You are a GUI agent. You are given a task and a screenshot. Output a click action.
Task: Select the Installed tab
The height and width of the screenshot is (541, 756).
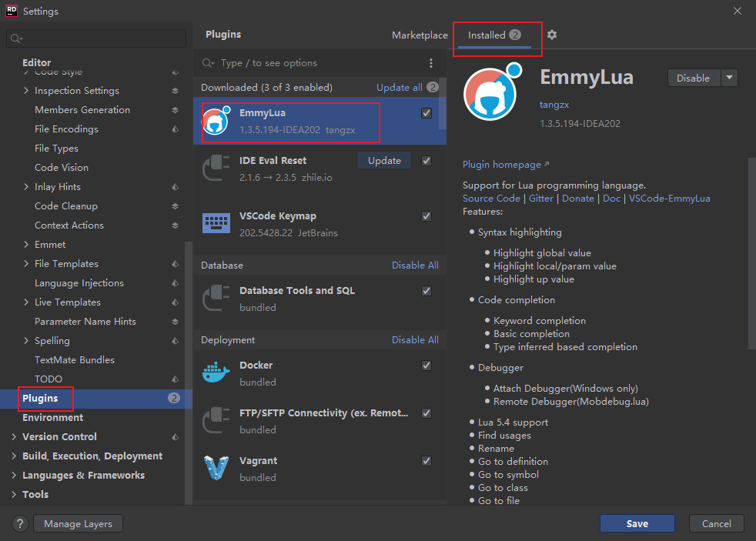[494, 35]
